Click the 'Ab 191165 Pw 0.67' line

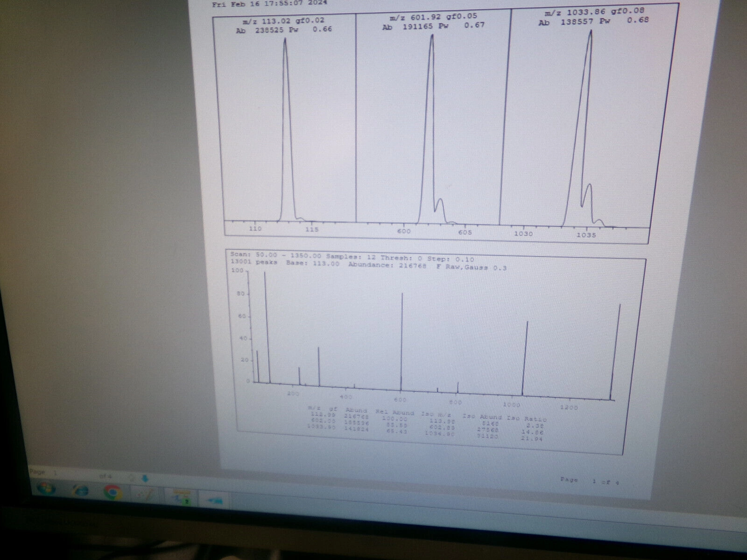(434, 27)
